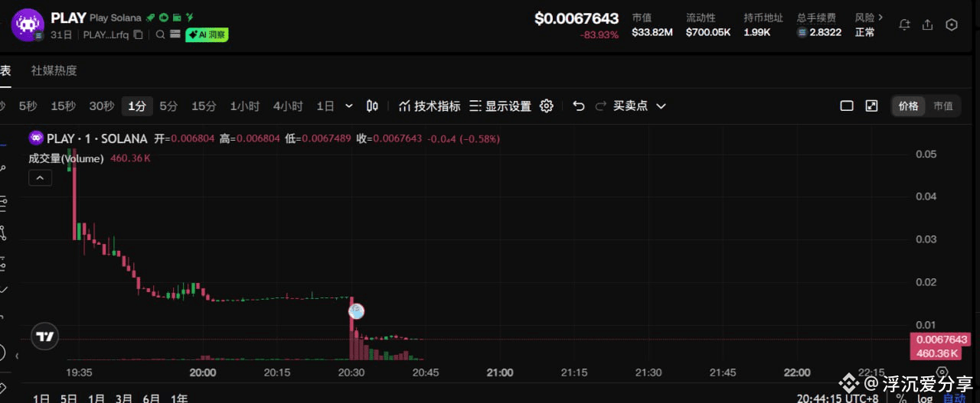Click the magnifier search icon beside the address
The image size is (980, 403).
point(161,34)
